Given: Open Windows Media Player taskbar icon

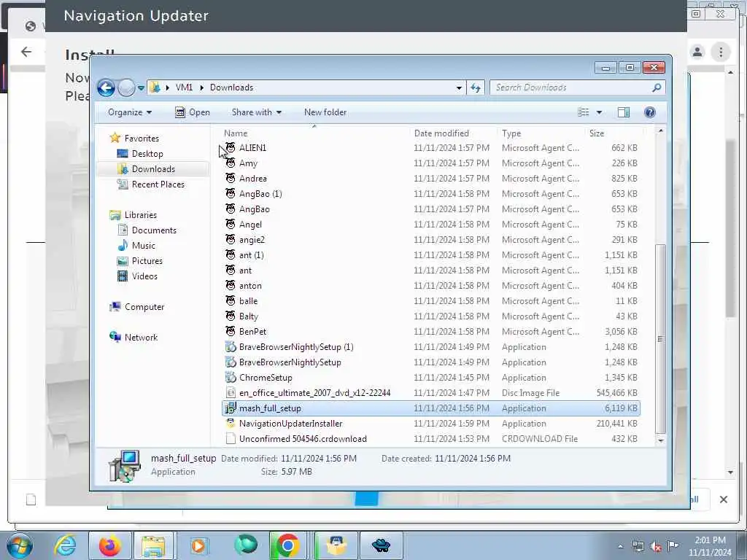Looking at the screenshot, I should pyautogui.click(x=198, y=545).
